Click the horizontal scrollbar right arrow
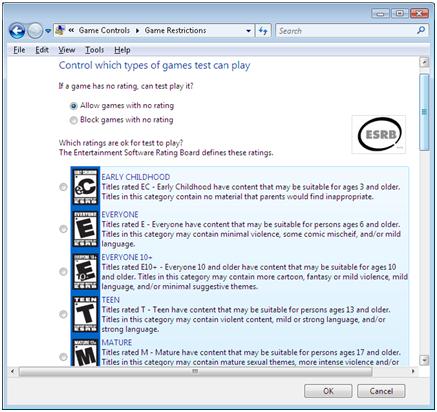This screenshot has height=412, width=437. click(413, 371)
